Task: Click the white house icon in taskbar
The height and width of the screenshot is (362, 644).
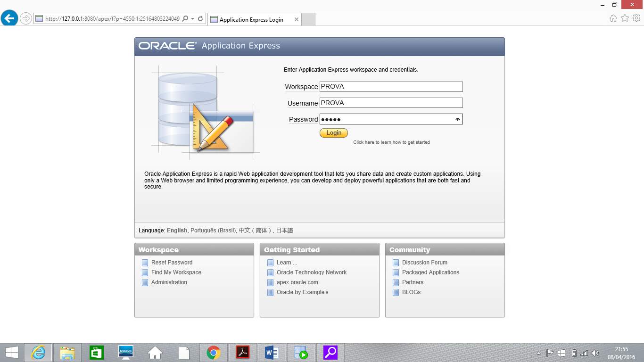Action: 155,353
